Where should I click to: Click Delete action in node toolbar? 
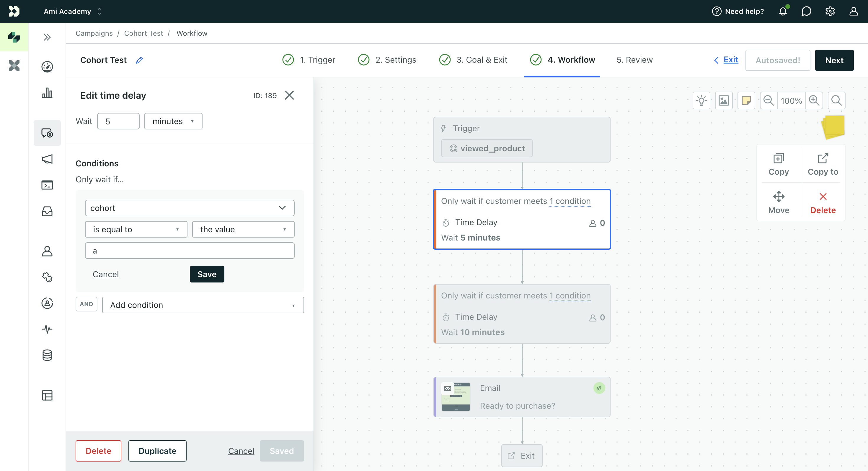pos(823,203)
